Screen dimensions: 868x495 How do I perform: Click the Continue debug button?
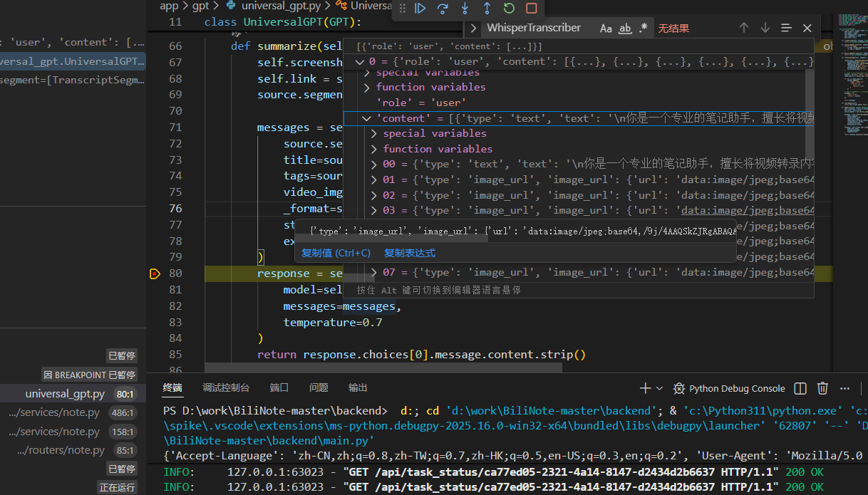[x=420, y=9]
